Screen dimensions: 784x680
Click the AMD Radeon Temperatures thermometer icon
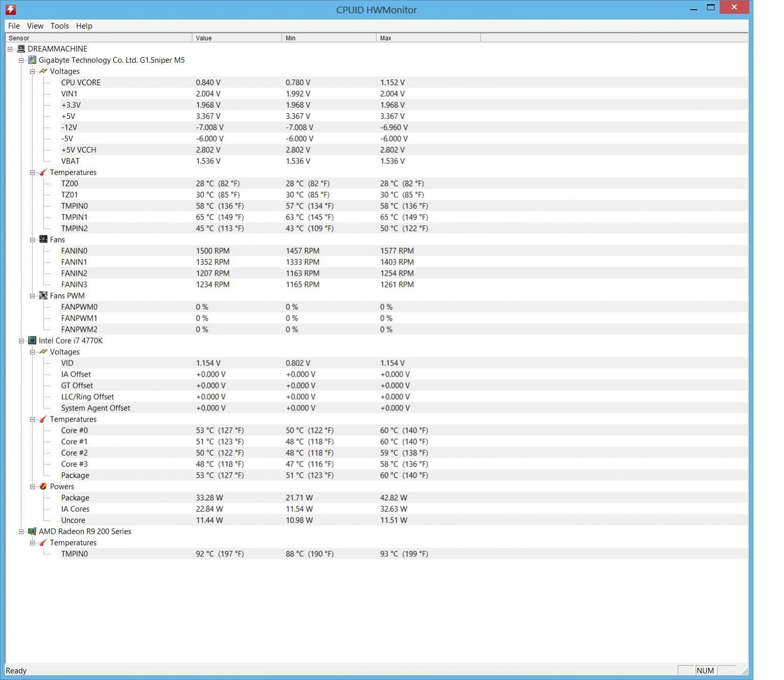tap(43, 543)
